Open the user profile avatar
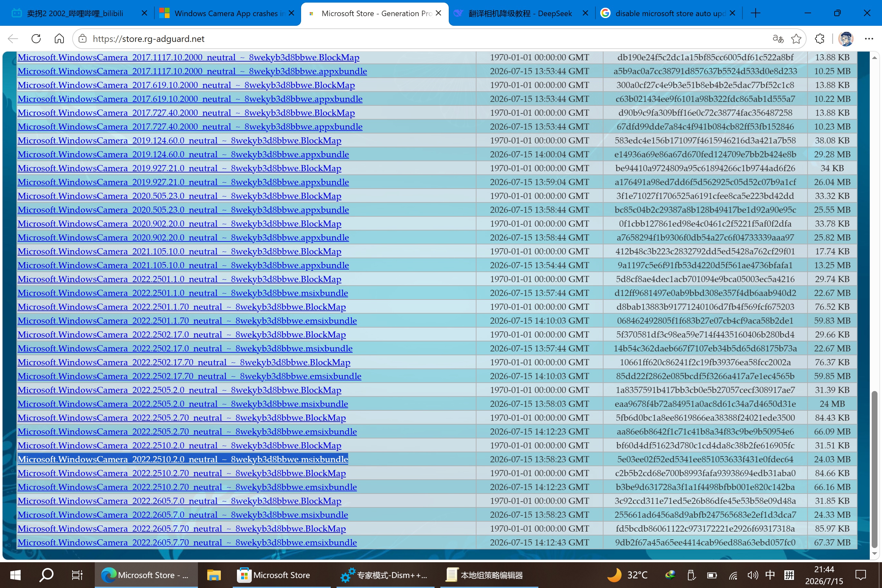 point(846,39)
